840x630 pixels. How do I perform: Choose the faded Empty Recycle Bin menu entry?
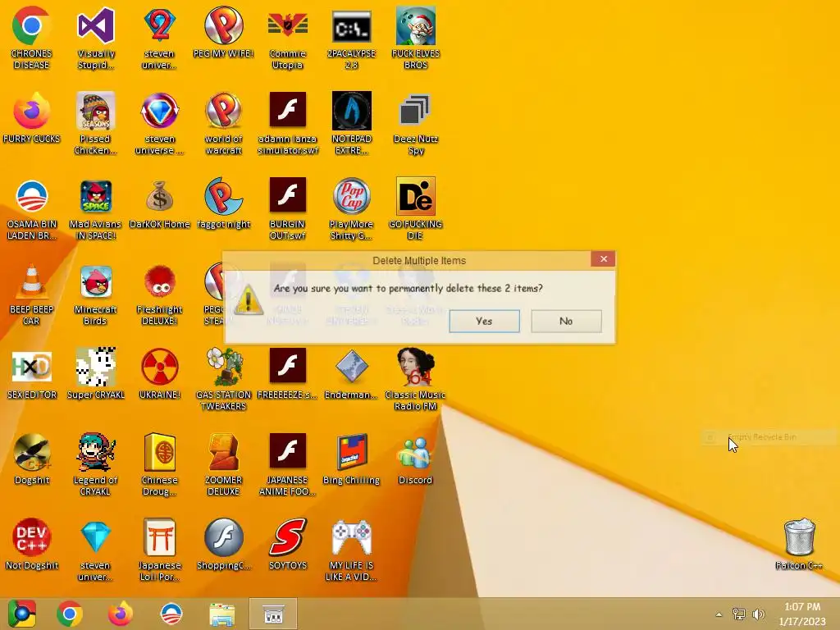tap(768, 437)
